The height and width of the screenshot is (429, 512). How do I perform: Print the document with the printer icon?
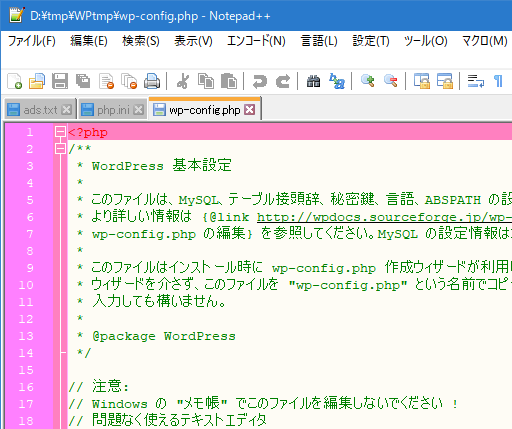pyautogui.click(x=152, y=81)
